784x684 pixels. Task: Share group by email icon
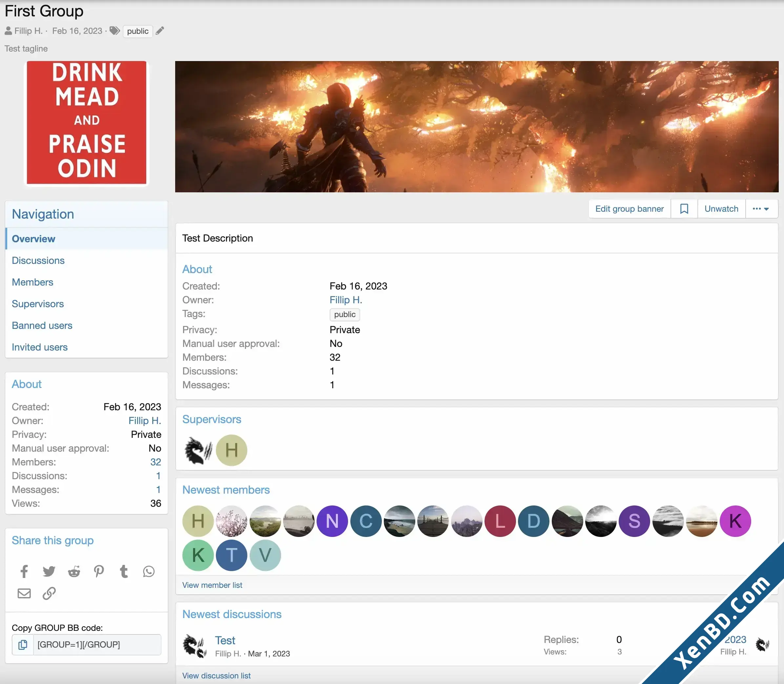pyautogui.click(x=24, y=593)
